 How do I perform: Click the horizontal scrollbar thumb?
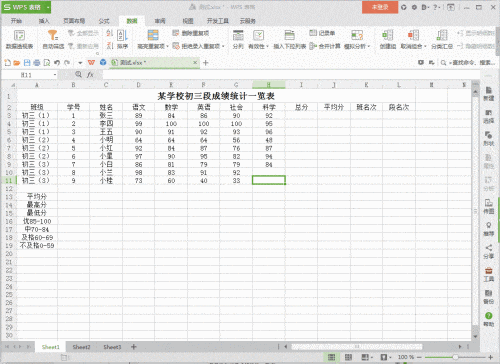(x=357, y=347)
